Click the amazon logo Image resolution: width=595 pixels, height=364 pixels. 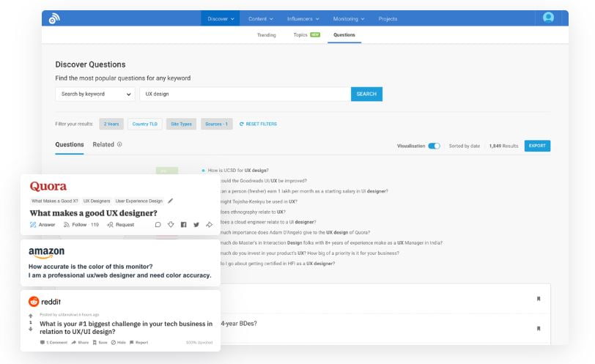46,252
